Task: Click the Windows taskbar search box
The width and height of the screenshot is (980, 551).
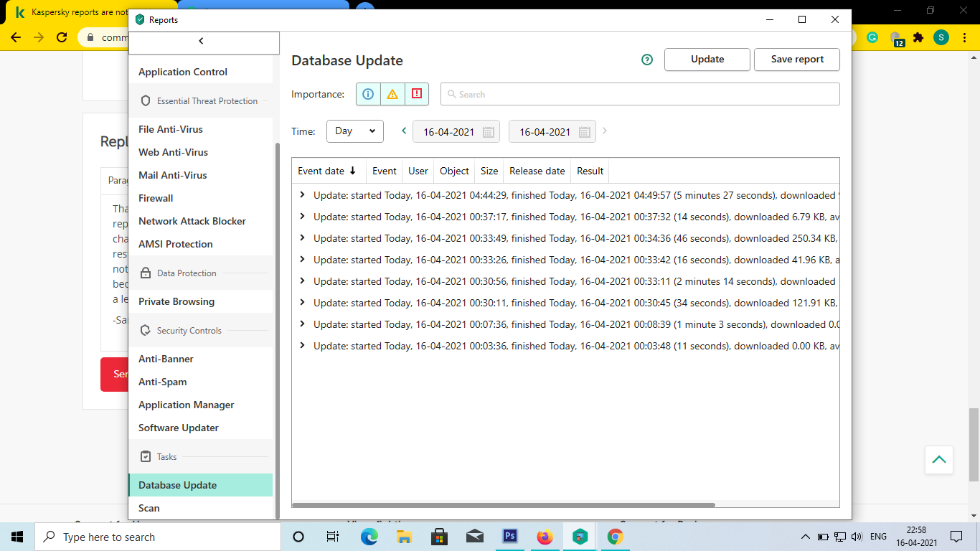Action: click(x=158, y=537)
